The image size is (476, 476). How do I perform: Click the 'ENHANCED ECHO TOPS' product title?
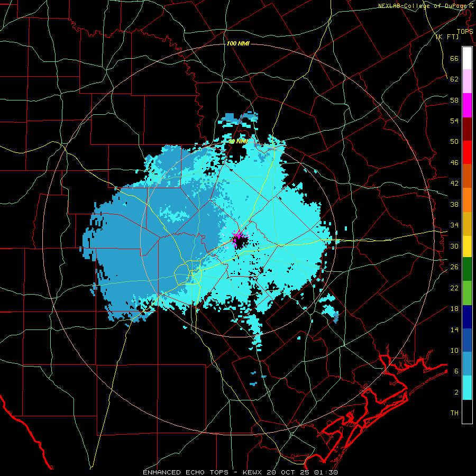(186, 472)
